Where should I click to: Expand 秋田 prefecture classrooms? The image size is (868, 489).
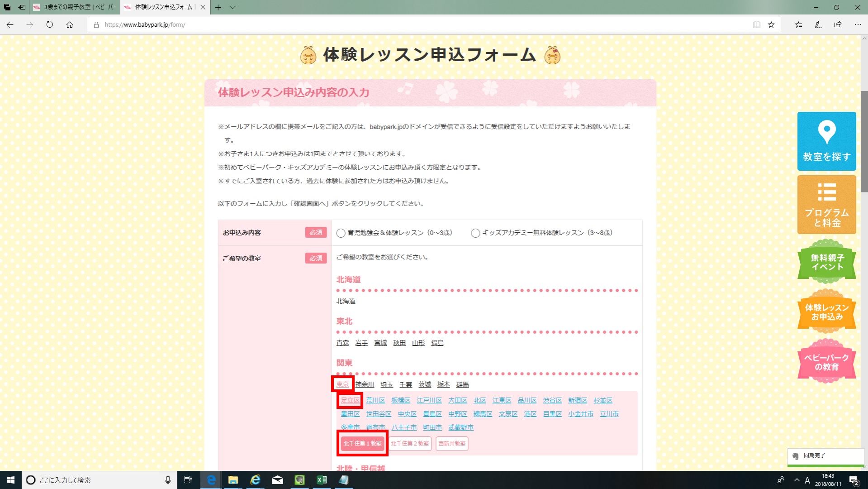pyautogui.click(x=399, y=343)
